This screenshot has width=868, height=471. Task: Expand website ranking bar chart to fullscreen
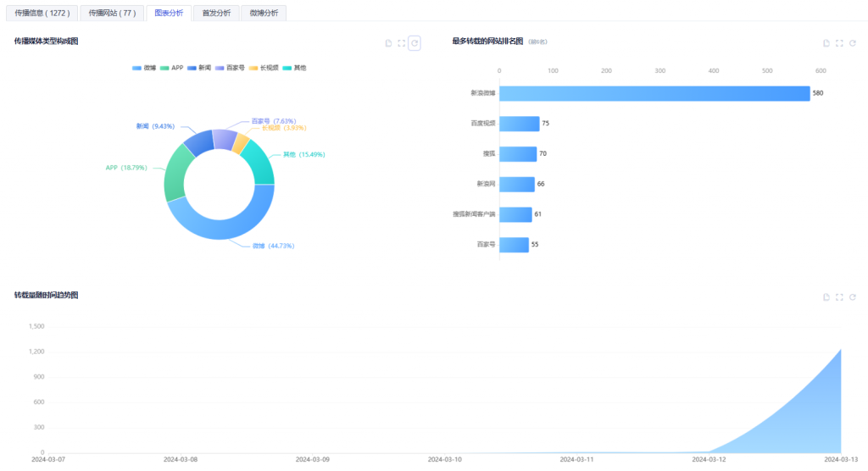(839, 43)
